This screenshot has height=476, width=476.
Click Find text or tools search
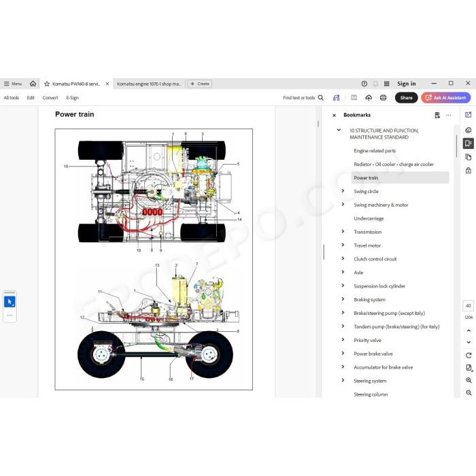pos(303,98)
